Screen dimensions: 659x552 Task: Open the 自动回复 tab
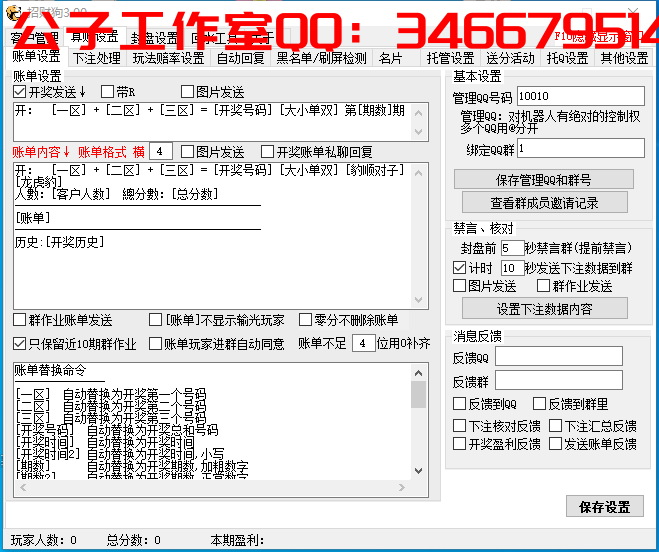[x=240, y=58]
